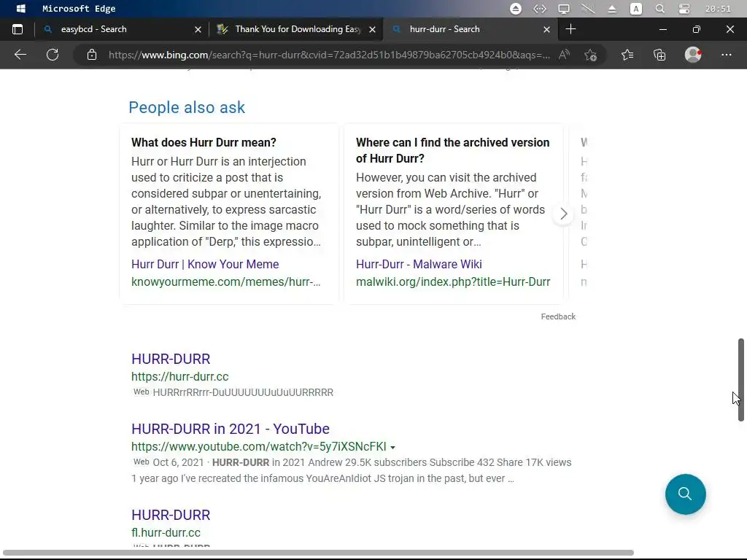Open the Favorites list icon

[627, 55]
